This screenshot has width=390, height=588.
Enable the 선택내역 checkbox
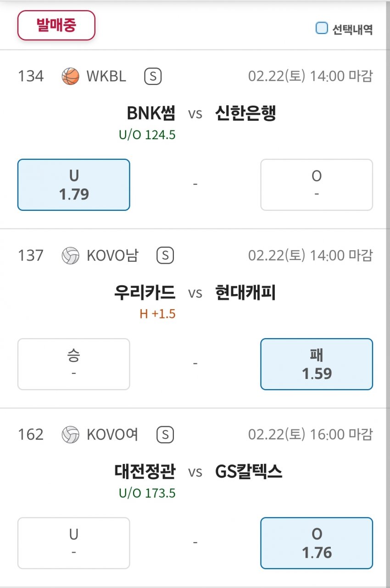pos(322,28)
